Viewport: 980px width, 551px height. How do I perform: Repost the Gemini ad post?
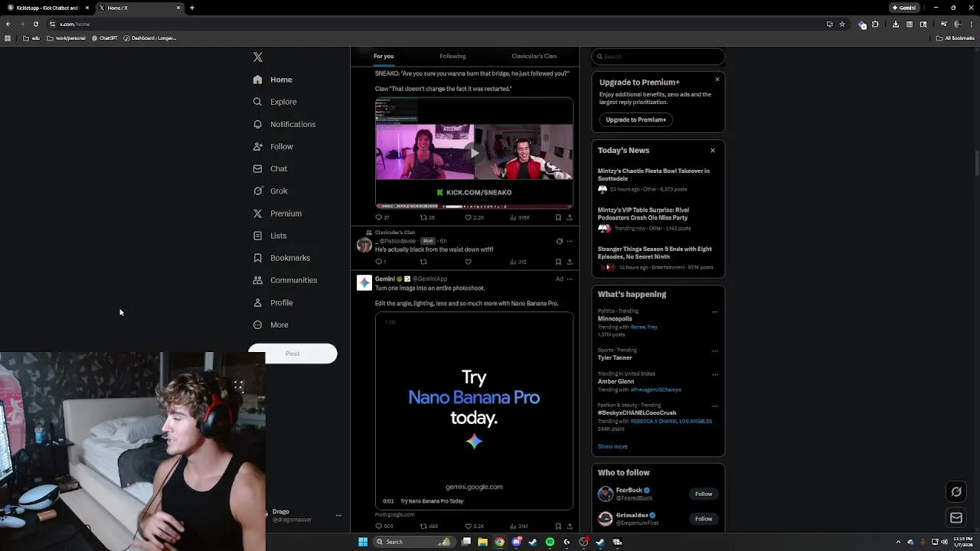tap(423, 527)
